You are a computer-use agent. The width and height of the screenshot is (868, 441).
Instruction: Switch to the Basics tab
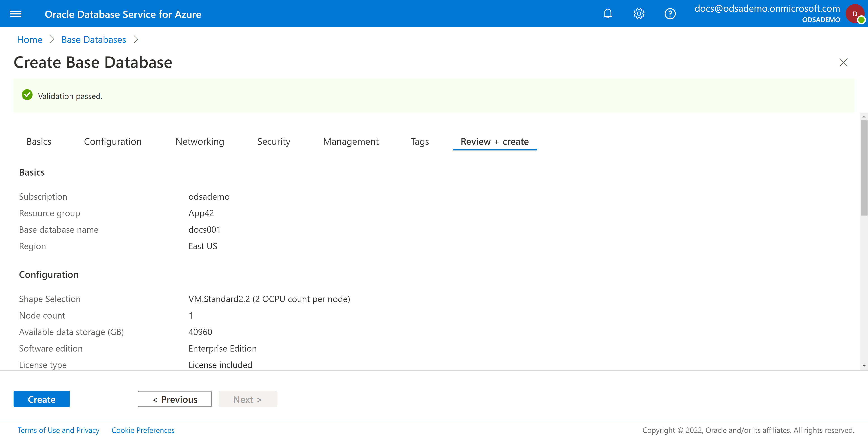38,141
